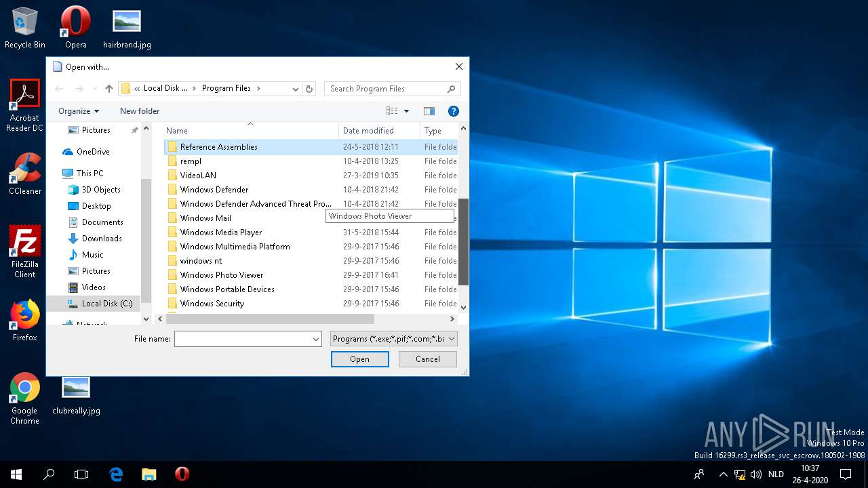Select Local Disk (C:) in navigation pane

click(95, 304)
